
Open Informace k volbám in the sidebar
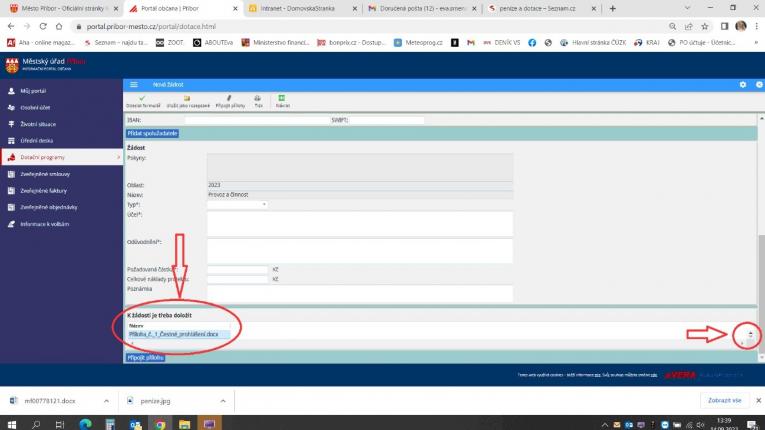[x=44, y=224]
